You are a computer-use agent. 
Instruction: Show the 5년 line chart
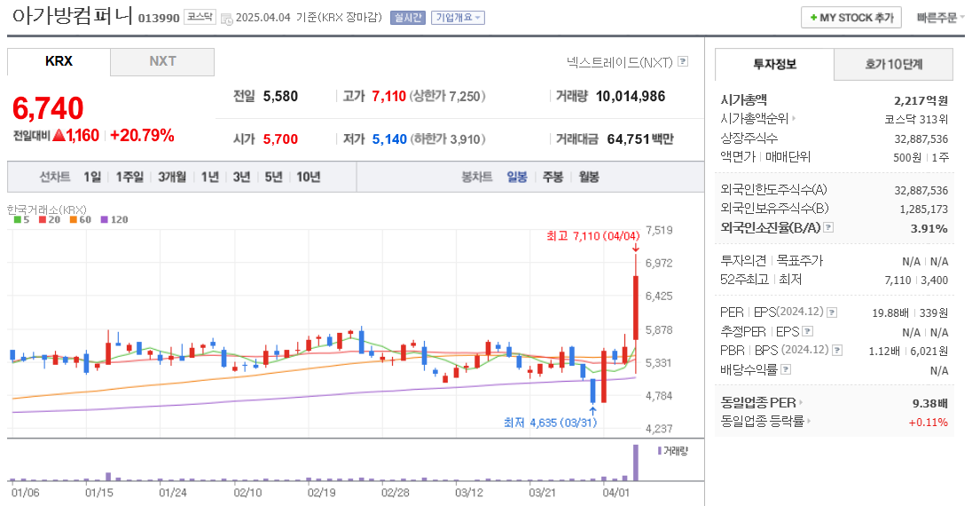click(x=273, y=177)
